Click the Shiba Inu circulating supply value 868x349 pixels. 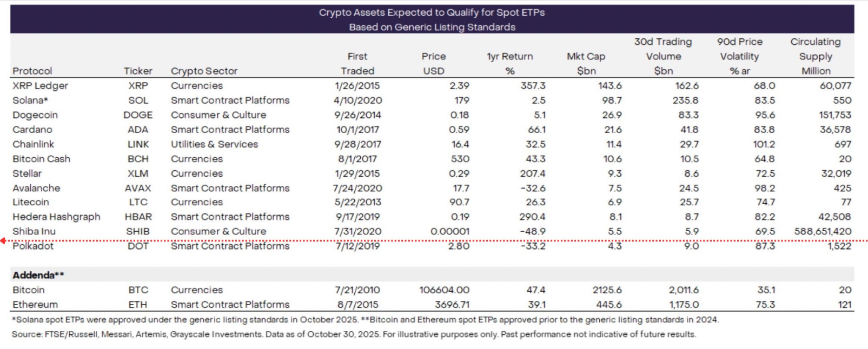[x=822, y=231]
